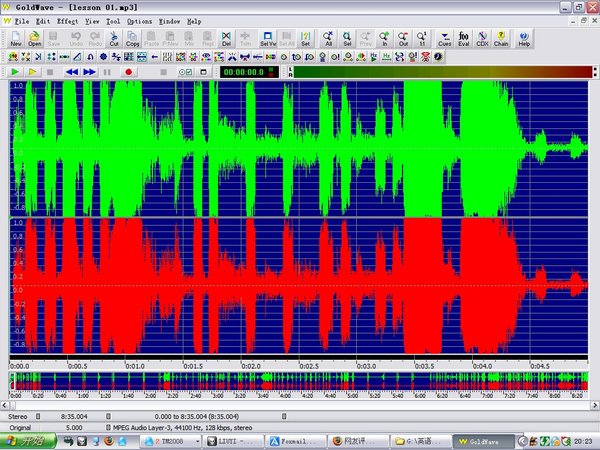
Task: Start recording with red Record button
Action: point(129,72)
